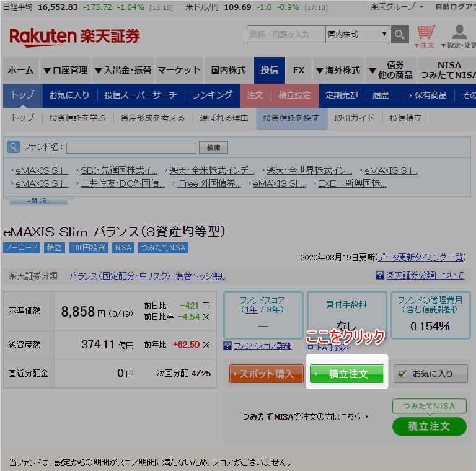
Task: Open the shopping cart 注文 icon
Action: (x=426, y=37)
